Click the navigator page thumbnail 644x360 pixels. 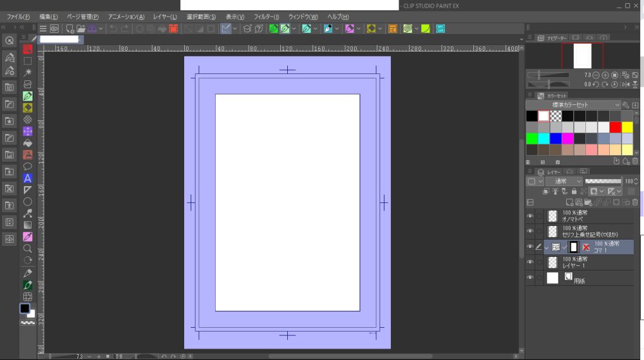pyautogui.click(x=582, y=56)
